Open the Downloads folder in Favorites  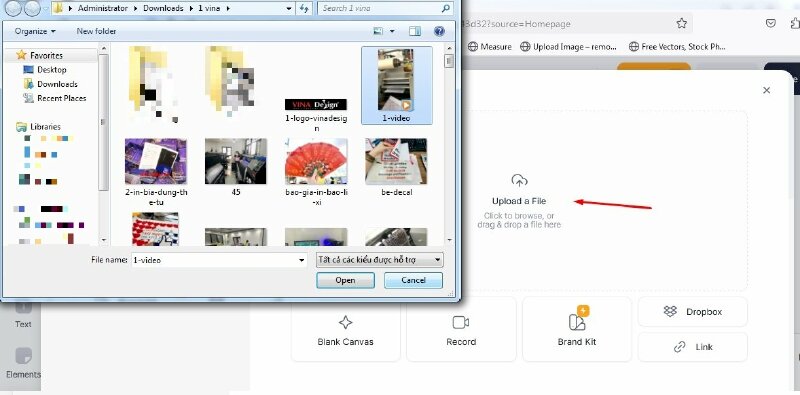coord(51,84)
